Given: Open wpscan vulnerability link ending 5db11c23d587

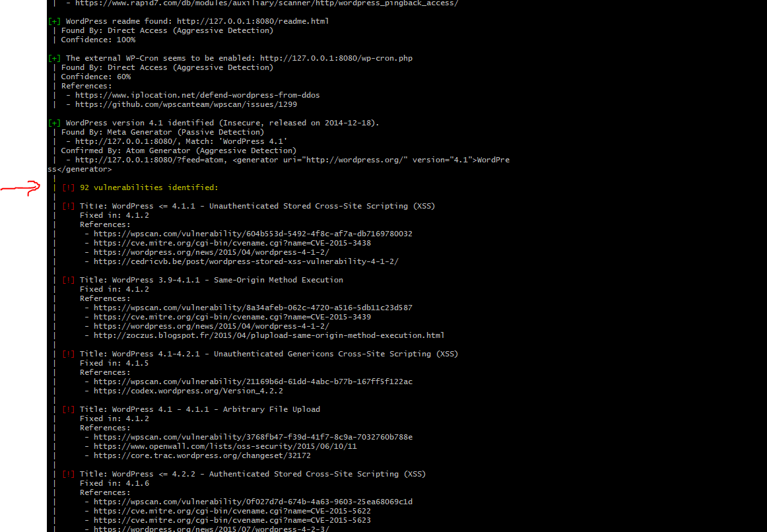Looking at the screenshot, I should [x=253, y=308].
